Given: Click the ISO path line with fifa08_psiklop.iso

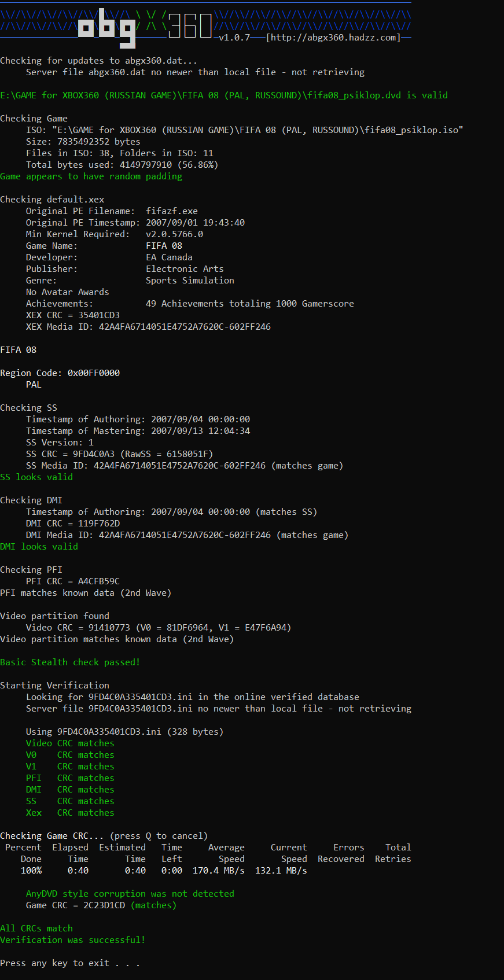Looking at the screenshot, I should [245, 130].
